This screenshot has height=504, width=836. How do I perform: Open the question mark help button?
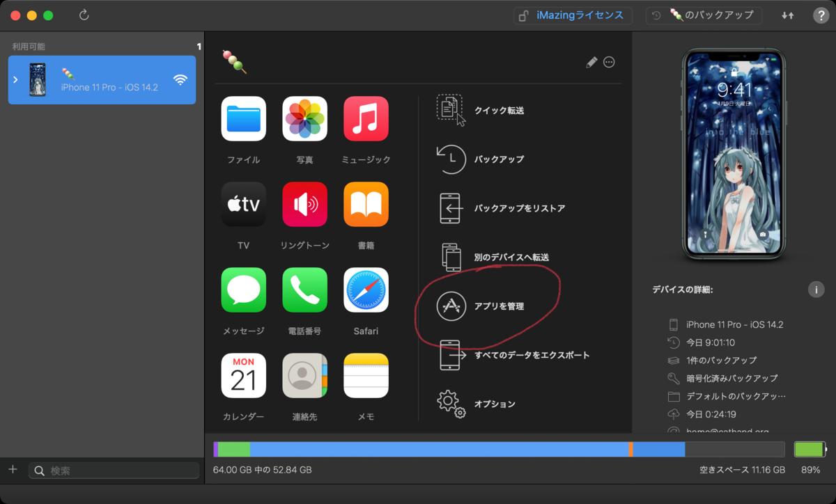(821, 15)
